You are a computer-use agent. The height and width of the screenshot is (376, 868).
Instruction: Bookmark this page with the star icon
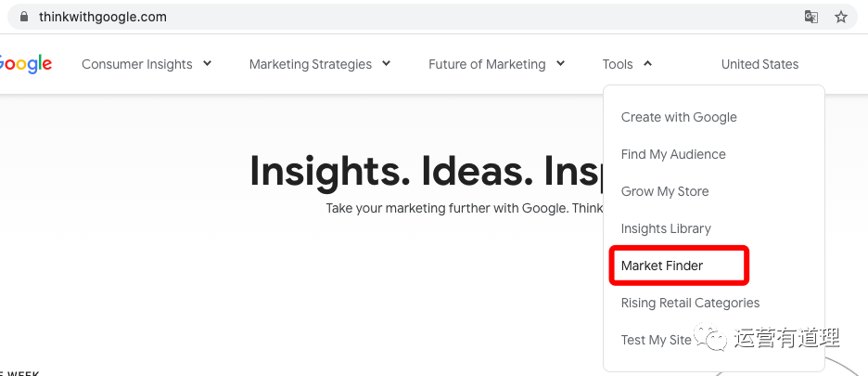pyautogui.click(x=841, y=17)
